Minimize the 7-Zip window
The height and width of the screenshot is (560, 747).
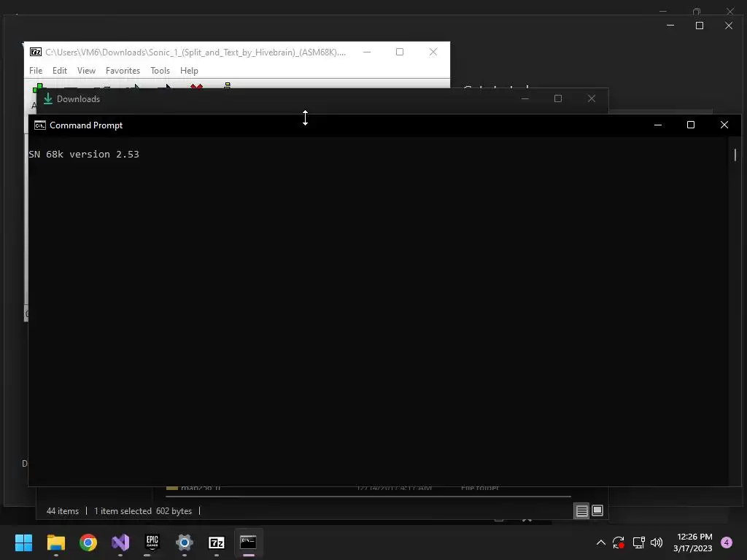pyautogui.click(x=367, y=52)
